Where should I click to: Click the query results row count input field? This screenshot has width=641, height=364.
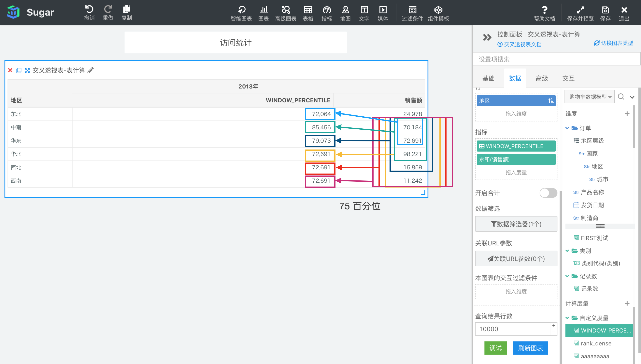click(x=513, y=329)
